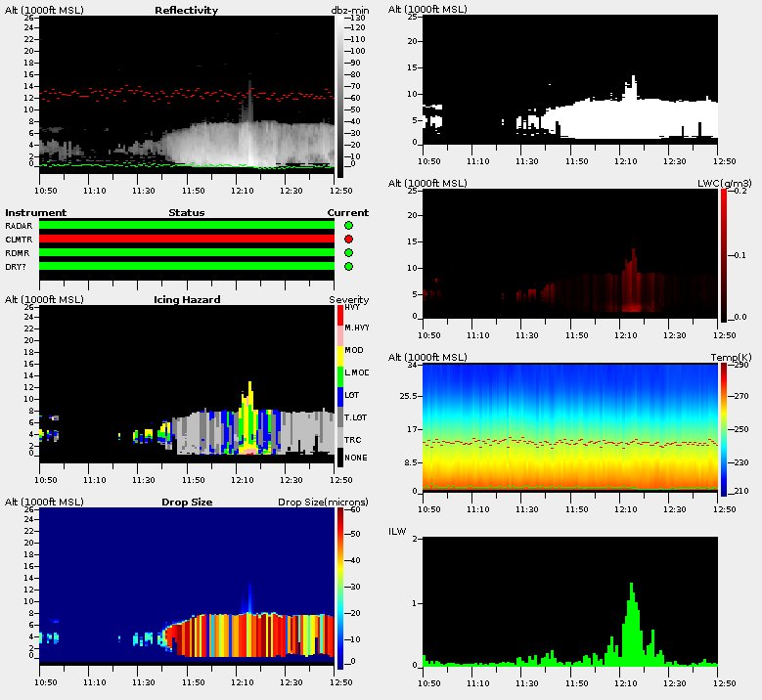Click the Reflectivity panel title
Screen dimensions: 762x700
(186, 11)
